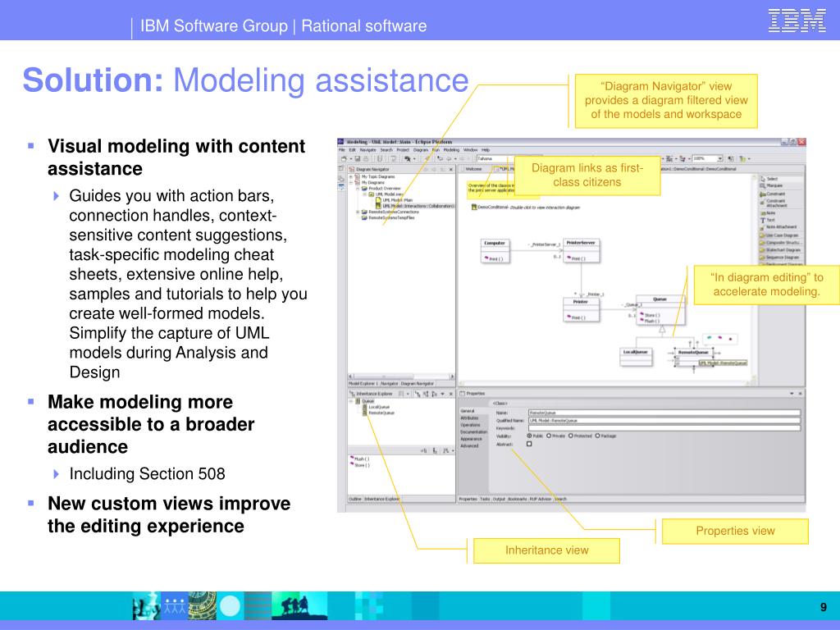Switch to the Navigator tab
Image resolution: width=840 pixels, height=630 pixels.
[x=390, y=384]
